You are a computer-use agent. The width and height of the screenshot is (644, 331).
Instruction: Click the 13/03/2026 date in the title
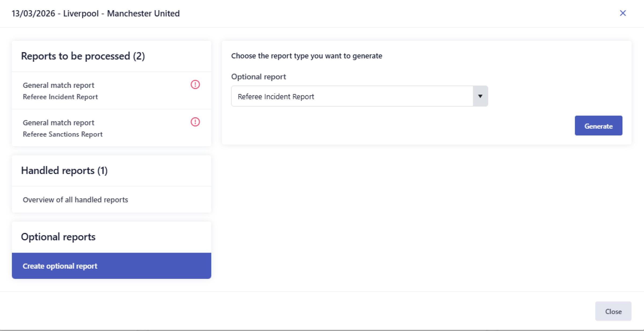click(33, 13)
